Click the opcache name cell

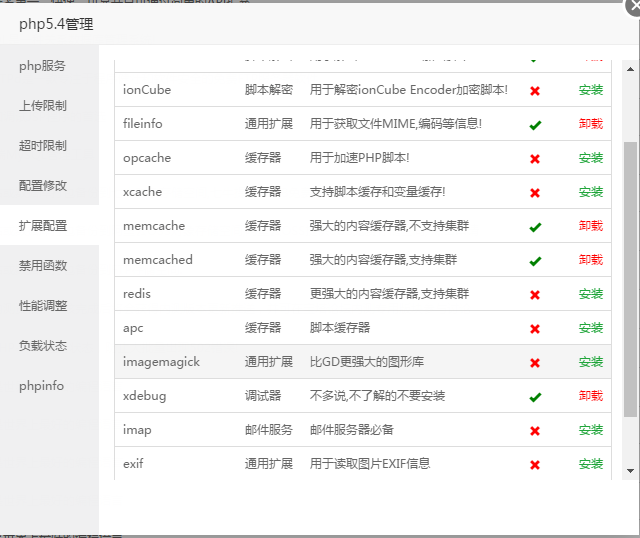point(147,158)
